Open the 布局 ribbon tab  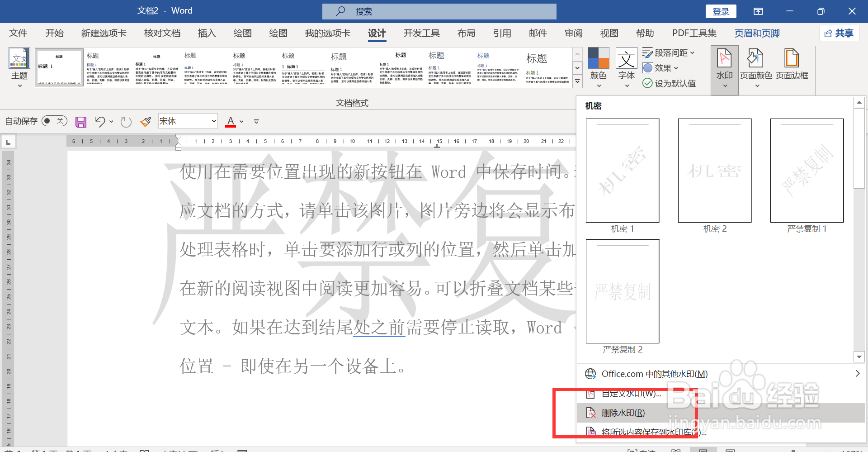click(x=466, y=33)
